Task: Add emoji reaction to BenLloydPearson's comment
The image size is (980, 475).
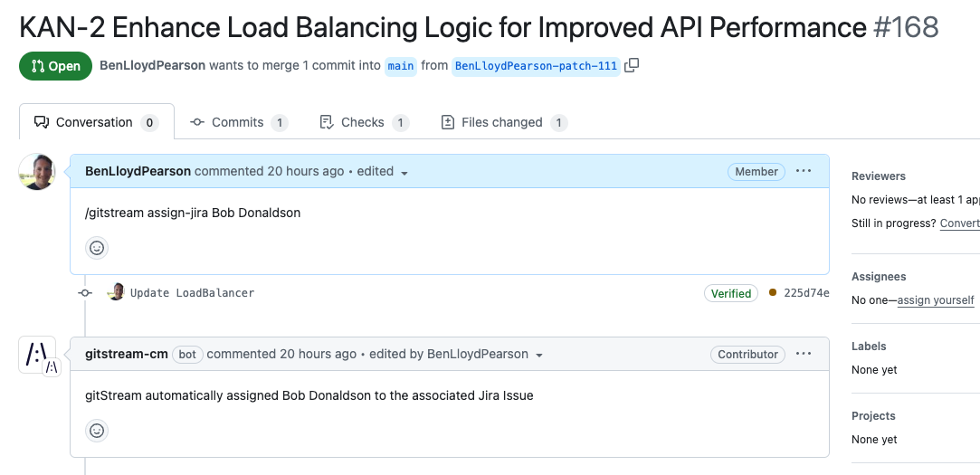Action: 97,248
